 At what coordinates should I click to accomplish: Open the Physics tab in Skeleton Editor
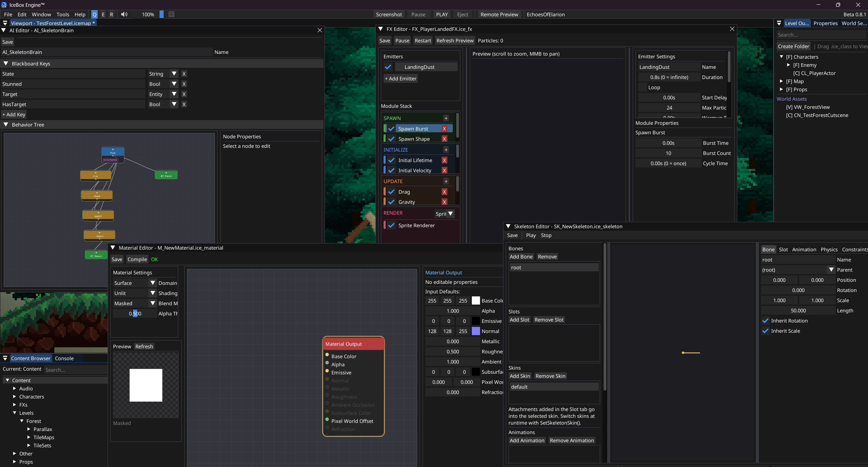pyautogui.click(x=829, y=250)
